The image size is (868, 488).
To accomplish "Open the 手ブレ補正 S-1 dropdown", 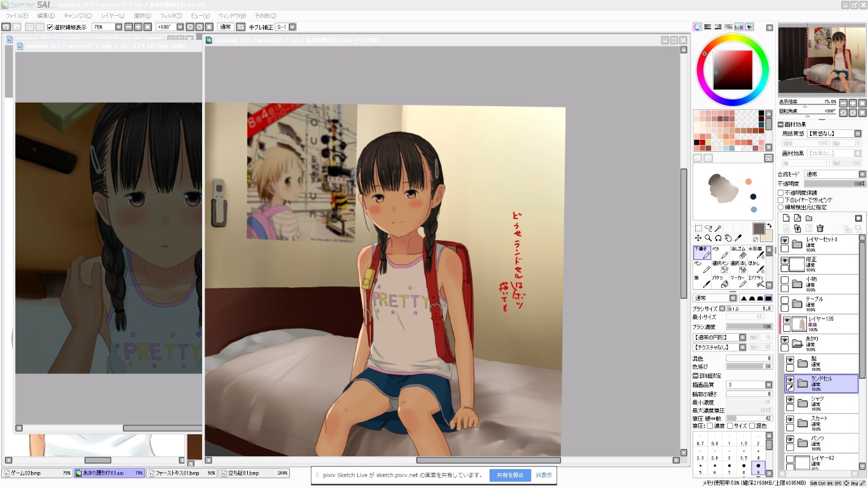I will (292, 27).
